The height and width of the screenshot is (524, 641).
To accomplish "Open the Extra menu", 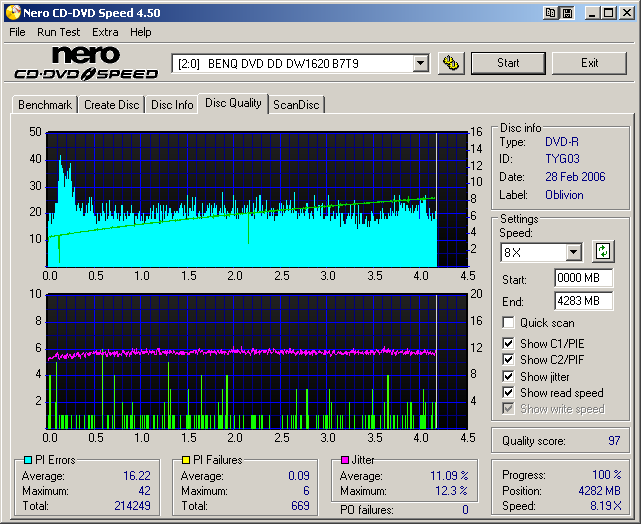I will pos(105,32).
